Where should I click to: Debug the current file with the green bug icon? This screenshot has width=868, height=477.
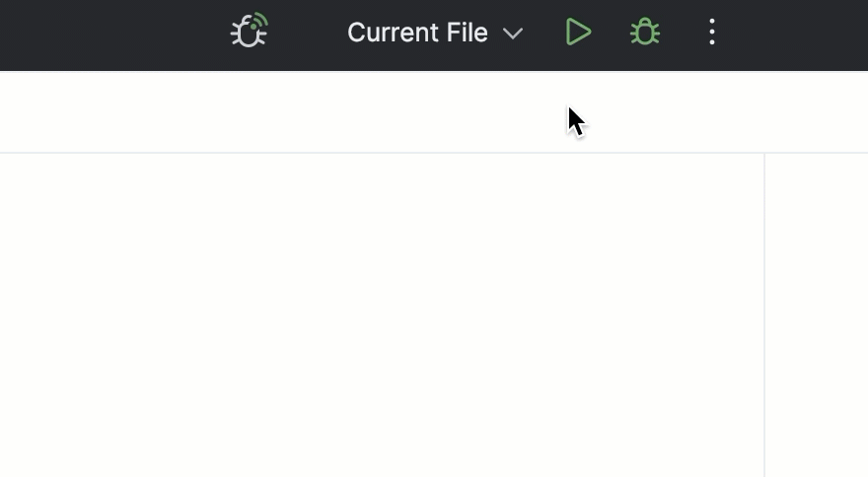coord(645,32)
